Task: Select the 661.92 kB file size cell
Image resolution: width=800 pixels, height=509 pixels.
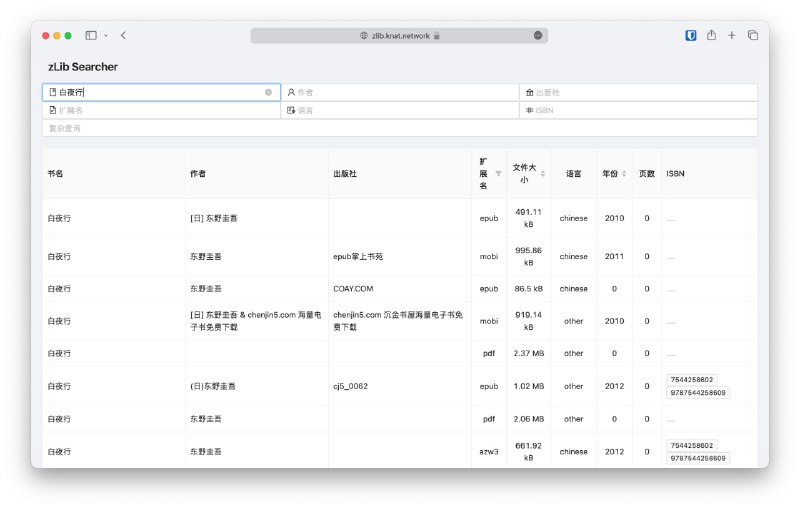Action: pyautogui.click(x=529, y=451)
